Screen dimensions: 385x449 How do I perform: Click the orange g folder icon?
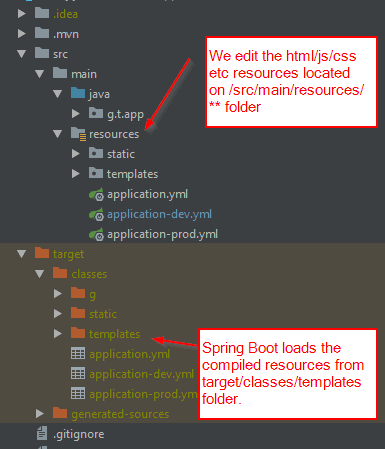tap(78, 293)
